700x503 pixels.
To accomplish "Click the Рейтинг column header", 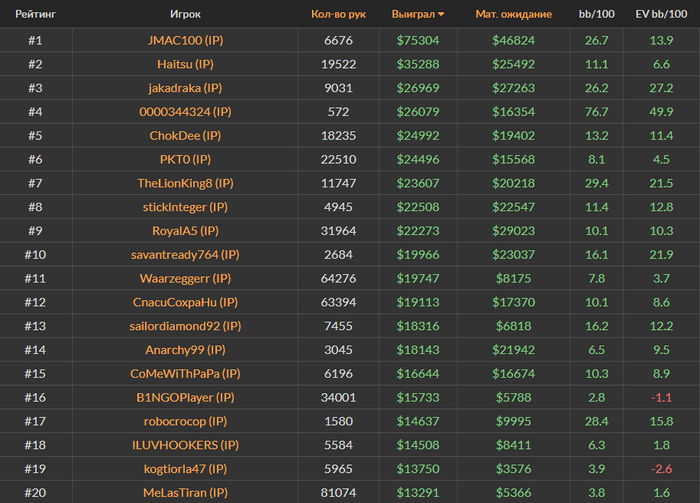I will [34, 15].
